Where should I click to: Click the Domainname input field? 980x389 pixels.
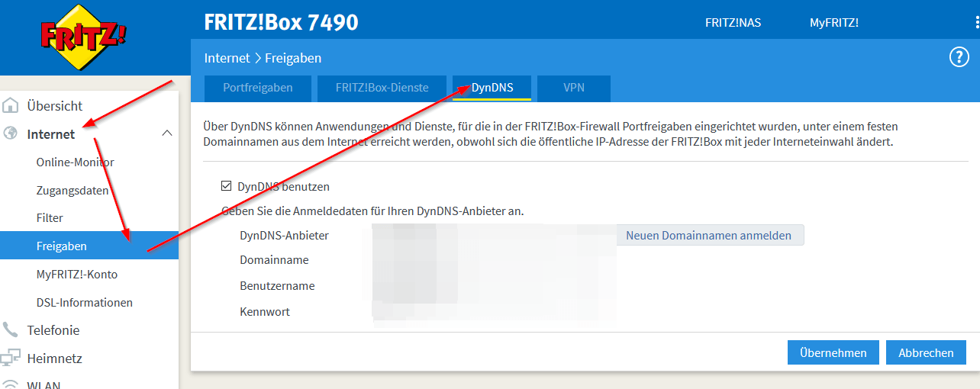coord(494,260)
